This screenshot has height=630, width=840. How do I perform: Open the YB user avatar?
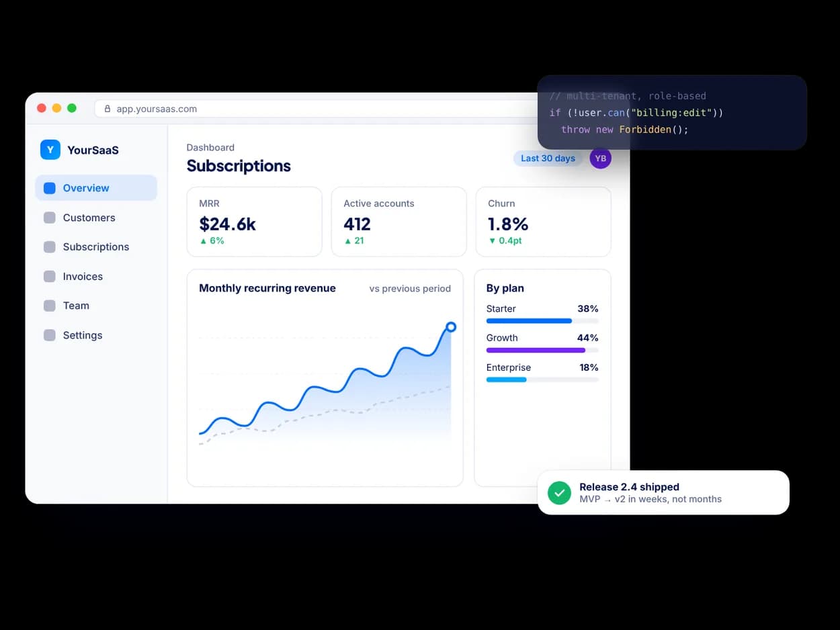601,159
